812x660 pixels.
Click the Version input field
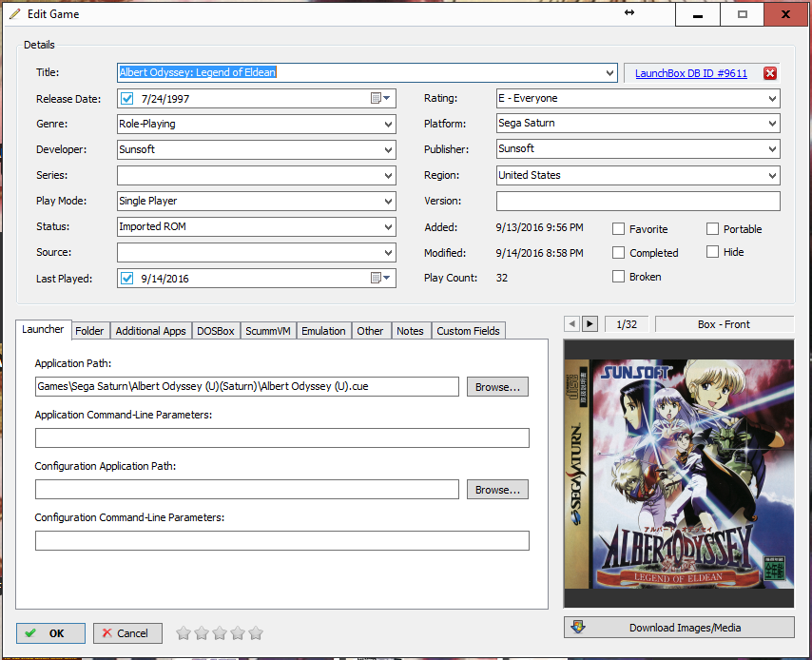[638, 201]
